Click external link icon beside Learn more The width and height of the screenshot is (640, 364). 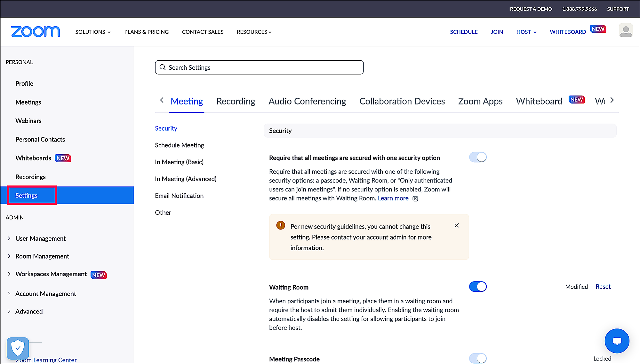(x=415, y=199)
